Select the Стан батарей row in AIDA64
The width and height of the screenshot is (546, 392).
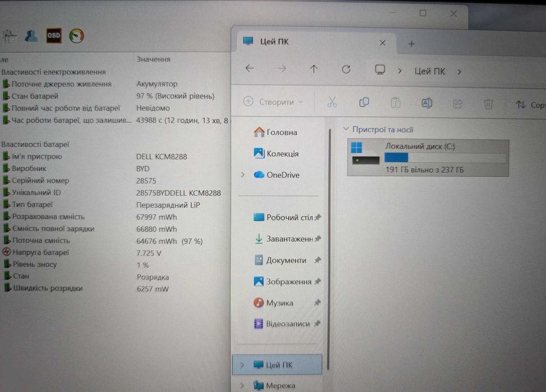point(115,96)
